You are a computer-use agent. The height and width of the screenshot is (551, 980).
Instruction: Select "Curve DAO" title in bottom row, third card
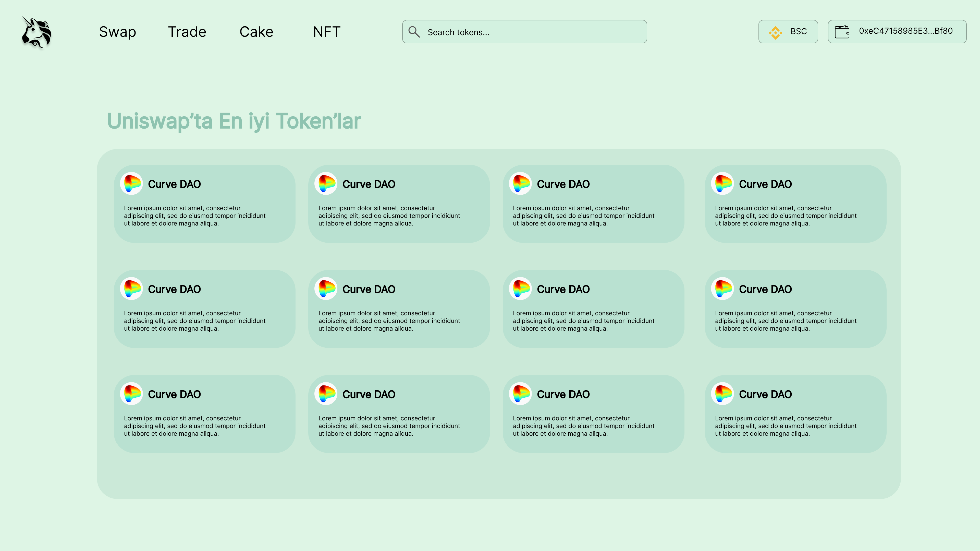(563, 394)
